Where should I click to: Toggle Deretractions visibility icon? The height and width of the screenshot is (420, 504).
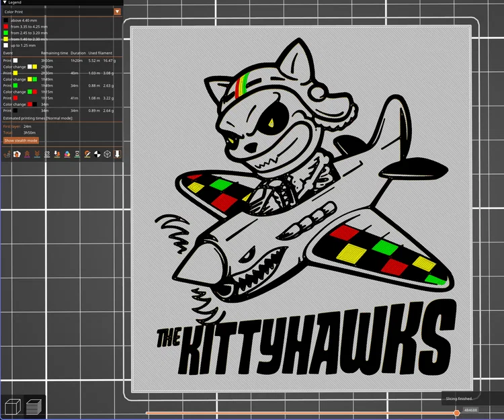(37, 155)
